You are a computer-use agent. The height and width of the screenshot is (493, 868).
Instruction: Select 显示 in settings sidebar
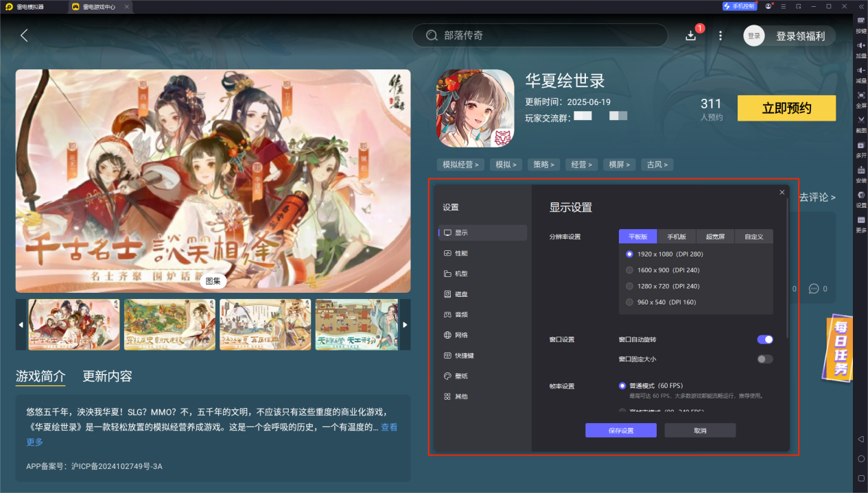click(x=483, y=232)
